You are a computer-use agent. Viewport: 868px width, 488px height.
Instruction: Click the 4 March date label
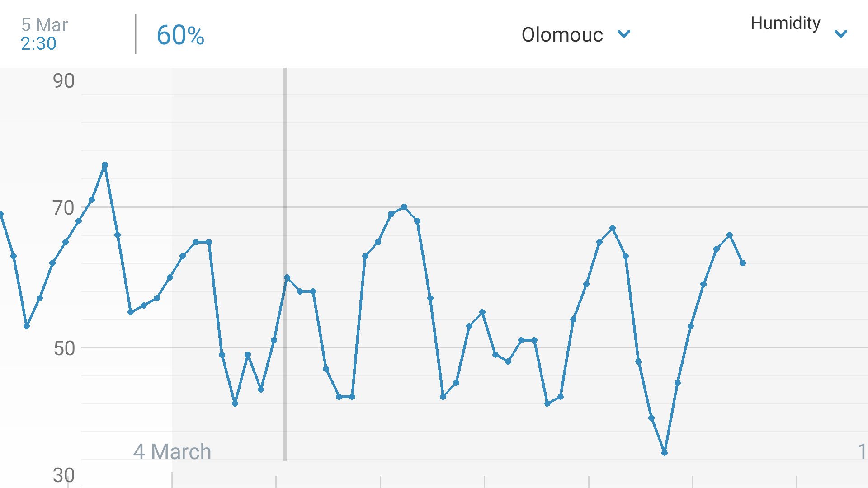(172, 451)
